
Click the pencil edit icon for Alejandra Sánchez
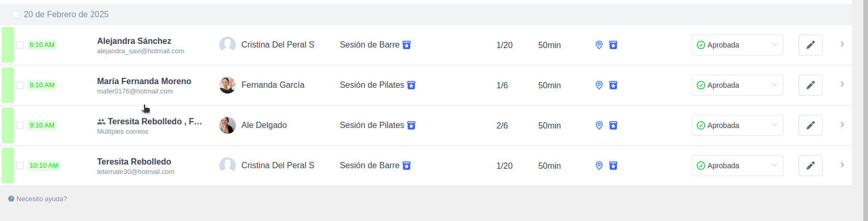point(810,45)
